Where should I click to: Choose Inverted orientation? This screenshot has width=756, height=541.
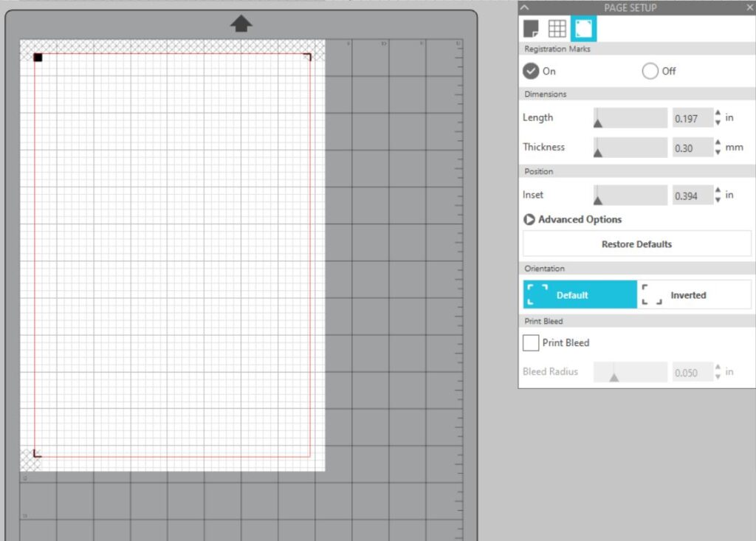694,294
